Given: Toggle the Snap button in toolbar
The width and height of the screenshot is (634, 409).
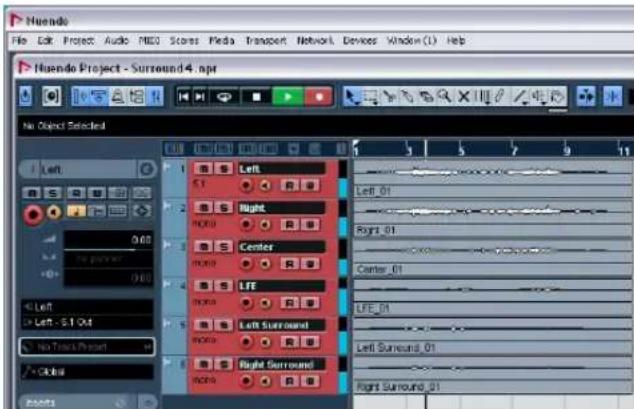Looking at the screenshot, I should point(613,97).
